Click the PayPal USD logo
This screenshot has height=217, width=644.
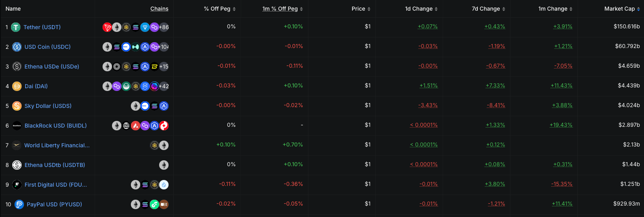coord(19,204)
